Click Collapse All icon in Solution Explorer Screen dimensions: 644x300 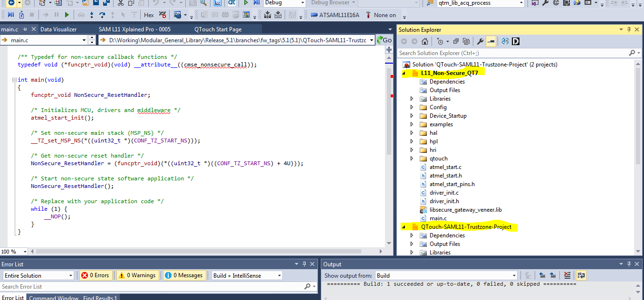(x=456, y=41)
